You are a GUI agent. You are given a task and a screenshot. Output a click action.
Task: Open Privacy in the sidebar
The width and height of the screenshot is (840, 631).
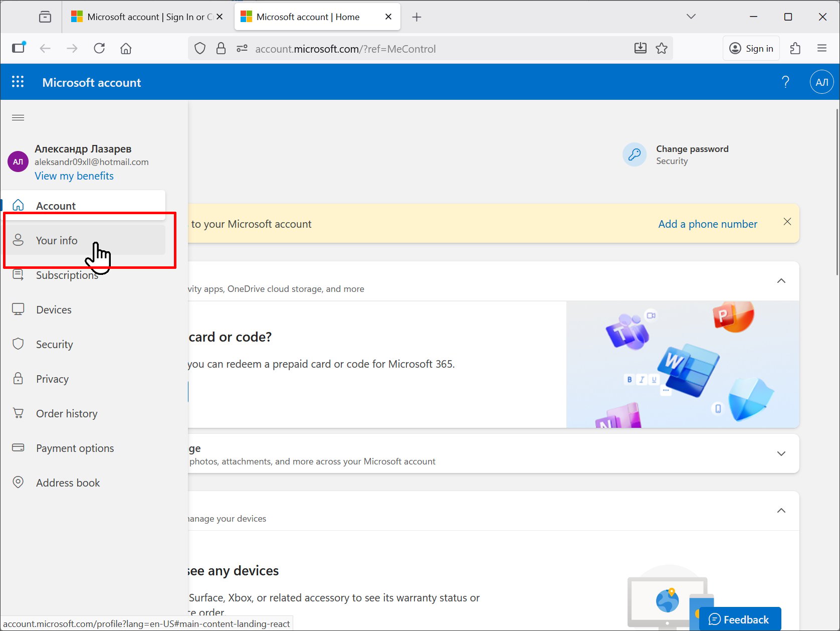[84, 379]
